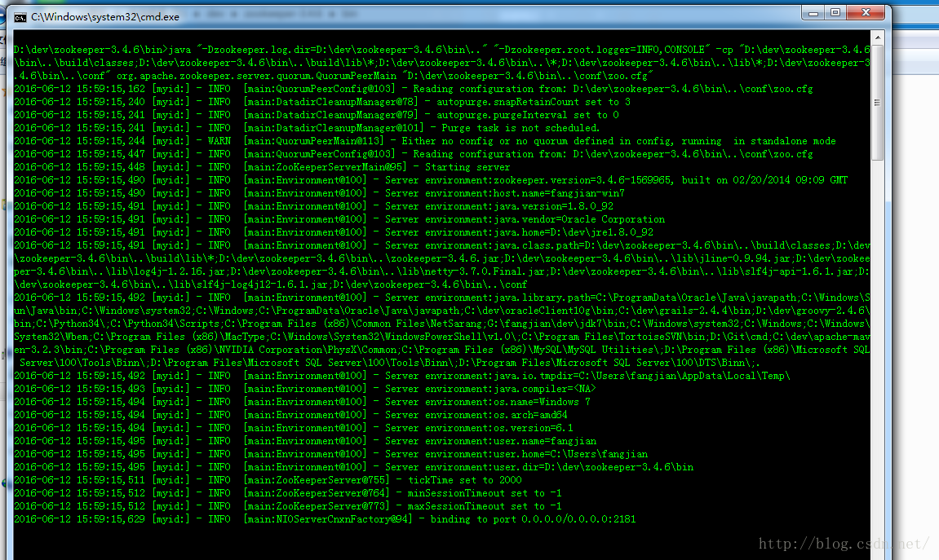
Task: Click '[main:DatadirCleanupManager@78]' source tag
Action: point(330,102)
